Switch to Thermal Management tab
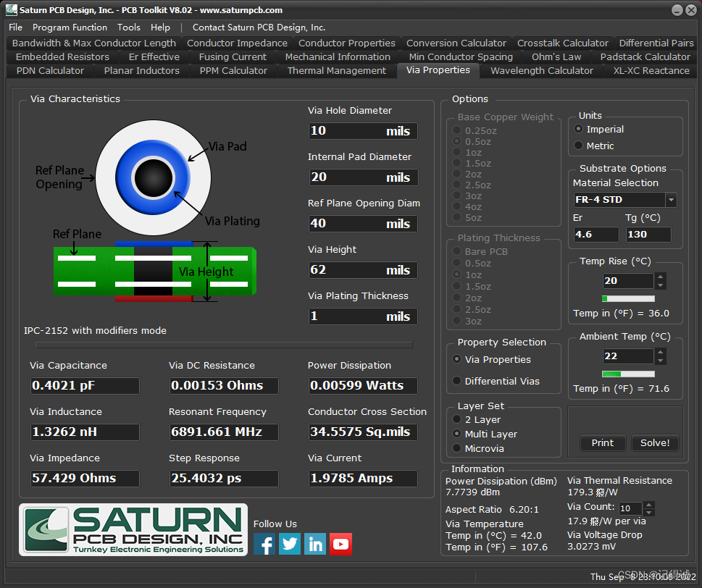The image size is (702, 588). (x=337, y=71)
